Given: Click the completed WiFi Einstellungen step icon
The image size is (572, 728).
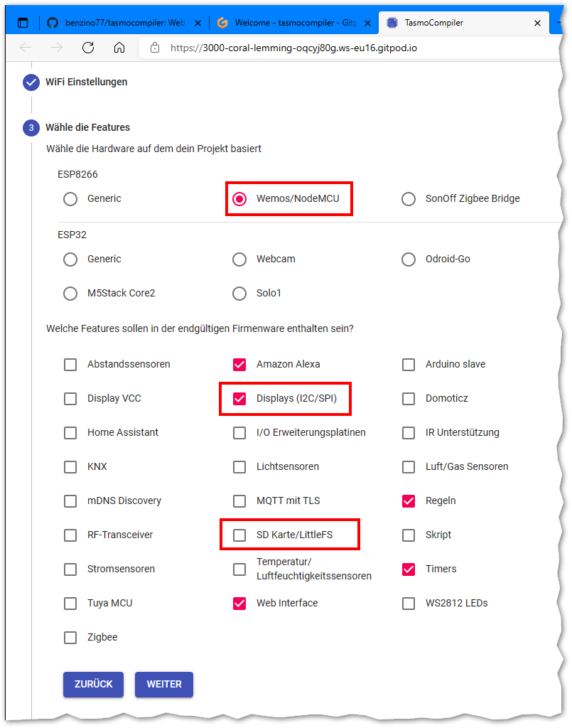Looking at the screenshot, I should (31, 82).
